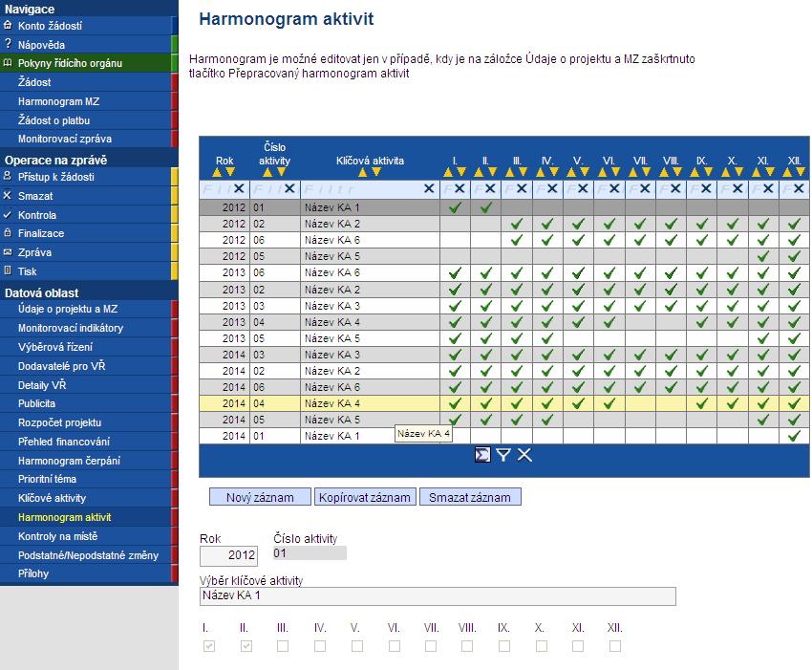Clear the filter for month VI. column
This screenshot has height=670, width=812.
coord(614,188)
